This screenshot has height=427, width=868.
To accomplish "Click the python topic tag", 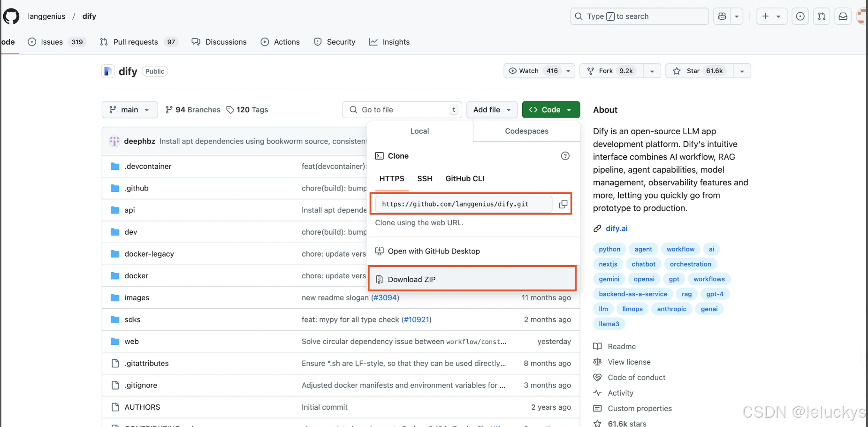I will click(x=609, y=249).
